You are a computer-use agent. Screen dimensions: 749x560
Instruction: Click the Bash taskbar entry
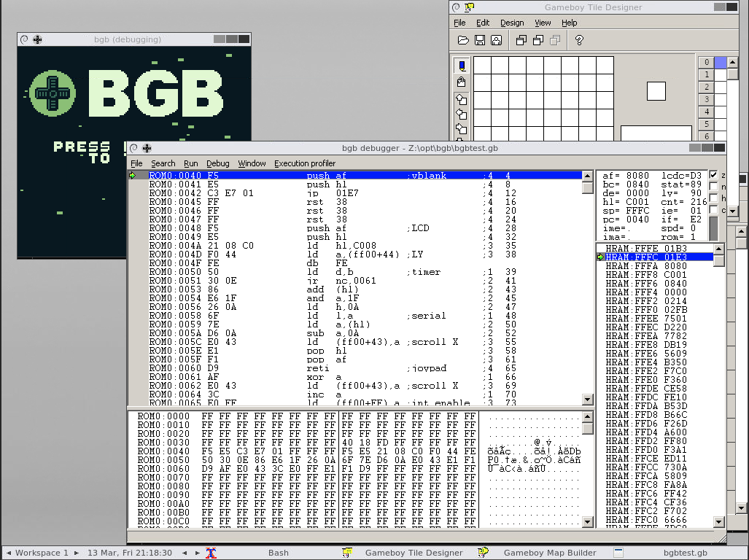278,553
